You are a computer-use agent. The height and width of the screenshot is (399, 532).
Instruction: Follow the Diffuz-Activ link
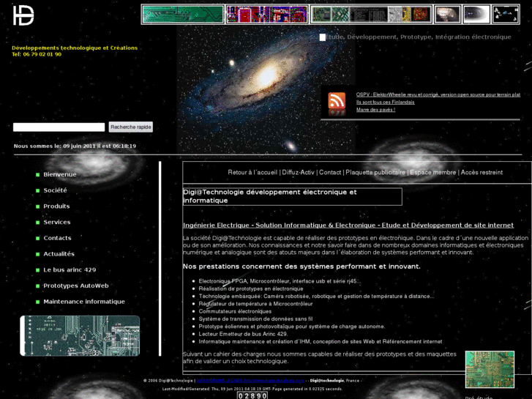click(299, 173)
